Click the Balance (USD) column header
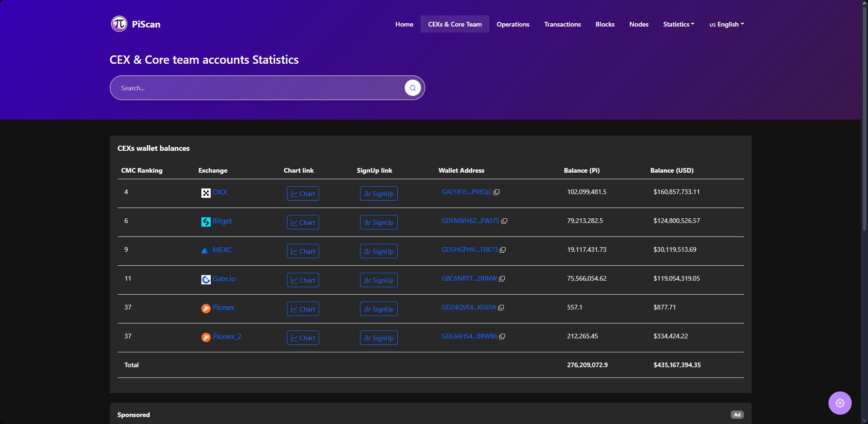 (x=672, y=171)
